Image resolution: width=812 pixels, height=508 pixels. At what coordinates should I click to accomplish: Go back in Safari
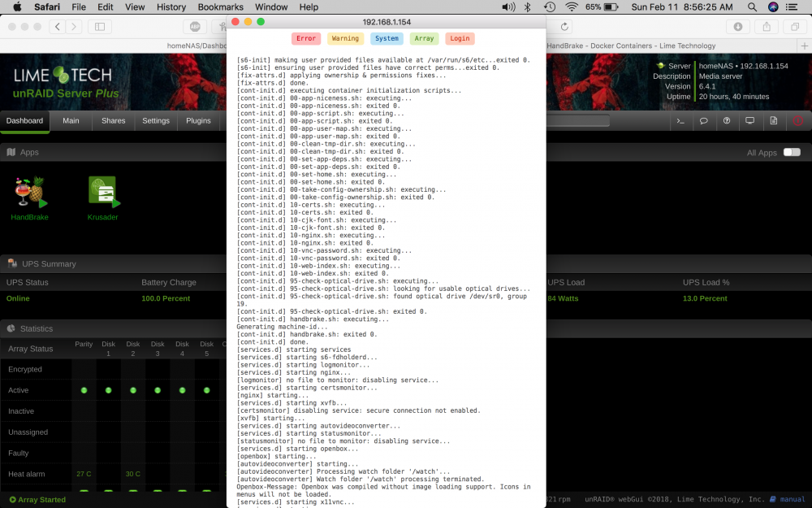click(58, 27)
